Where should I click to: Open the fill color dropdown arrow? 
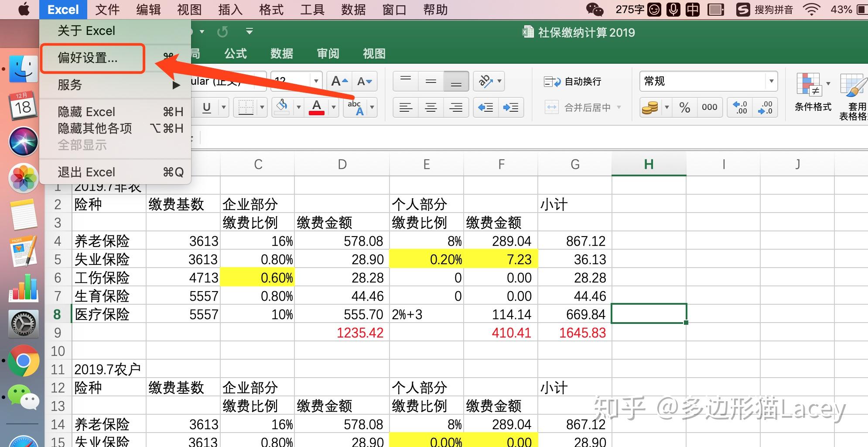tap(298, 107)
